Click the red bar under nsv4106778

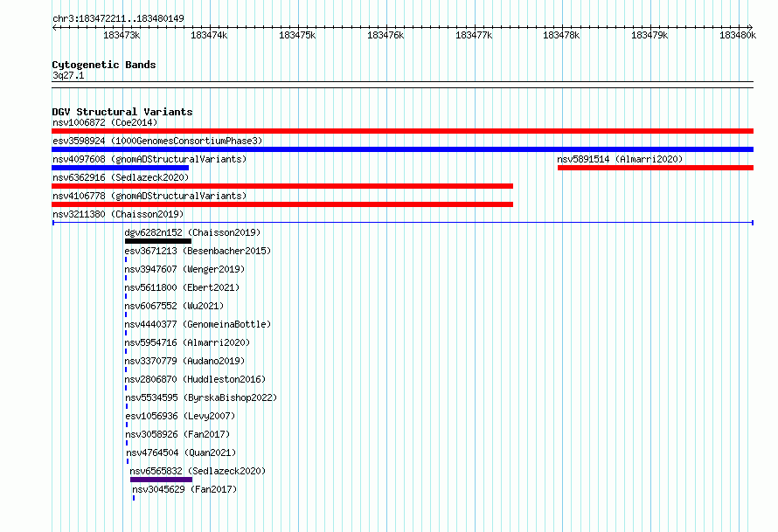click(282, 204)
